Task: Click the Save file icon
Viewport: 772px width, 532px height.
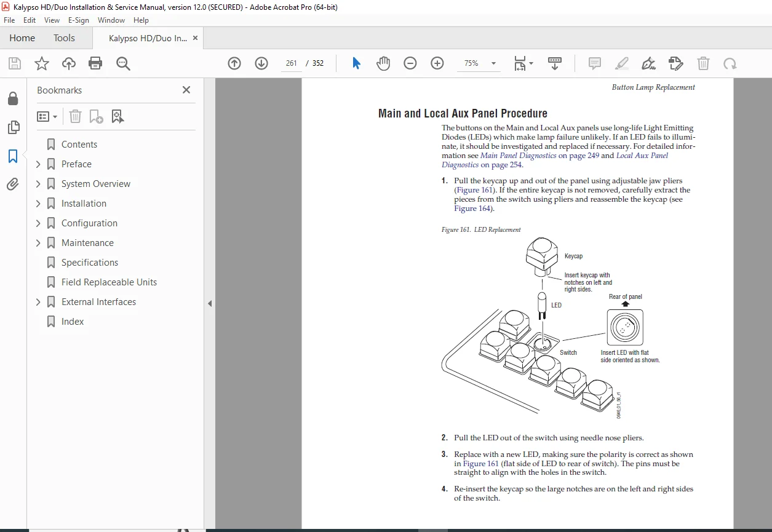Action: 15,63
